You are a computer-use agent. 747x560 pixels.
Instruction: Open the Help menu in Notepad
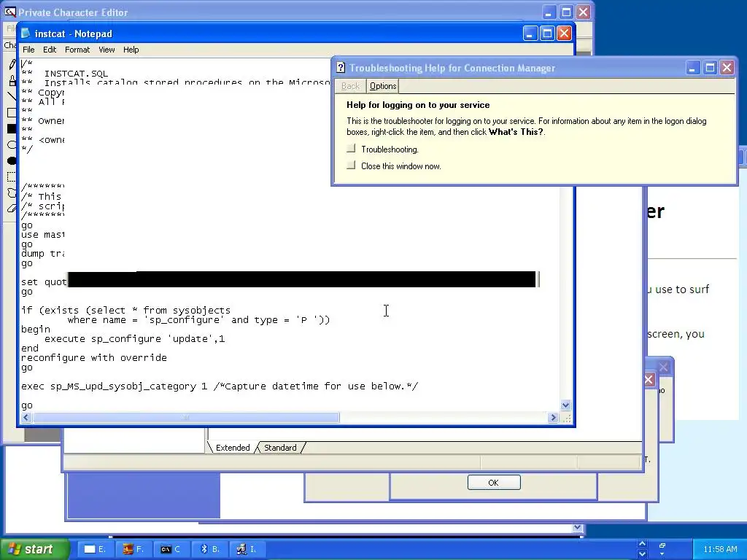point(131,50)
